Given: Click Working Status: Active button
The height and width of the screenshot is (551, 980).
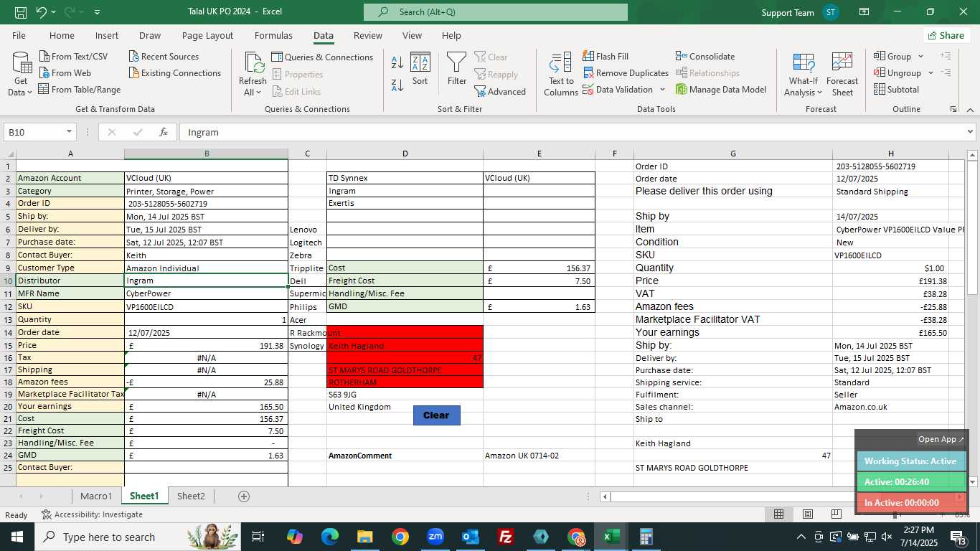Looking at the screenshot, I should point(911,461).
